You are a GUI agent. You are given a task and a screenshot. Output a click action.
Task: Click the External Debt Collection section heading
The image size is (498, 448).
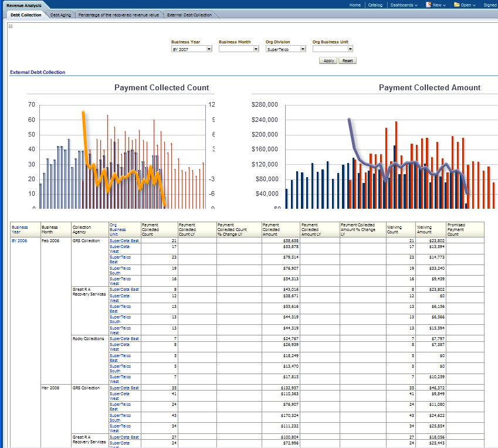click(x=38, y=72)
